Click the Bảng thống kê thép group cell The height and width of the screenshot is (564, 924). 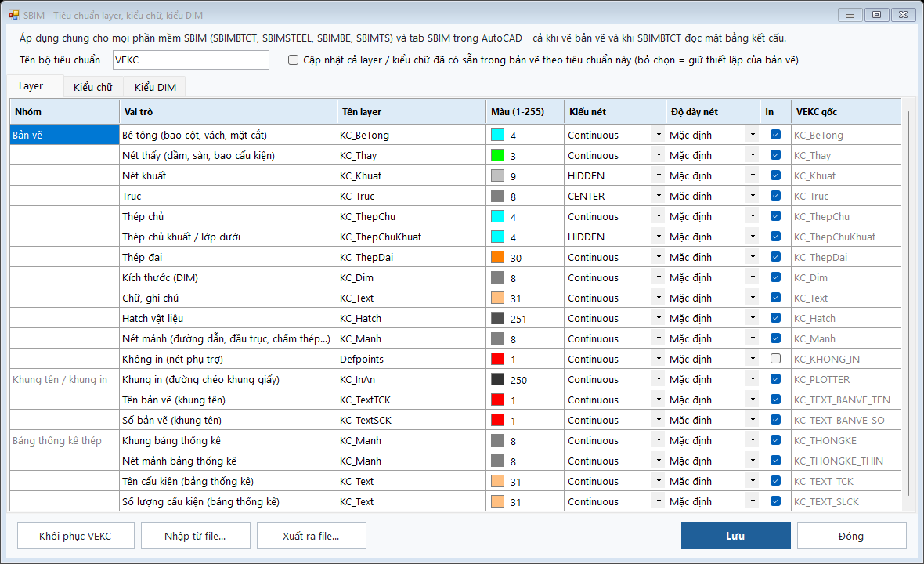coord(65,440)
